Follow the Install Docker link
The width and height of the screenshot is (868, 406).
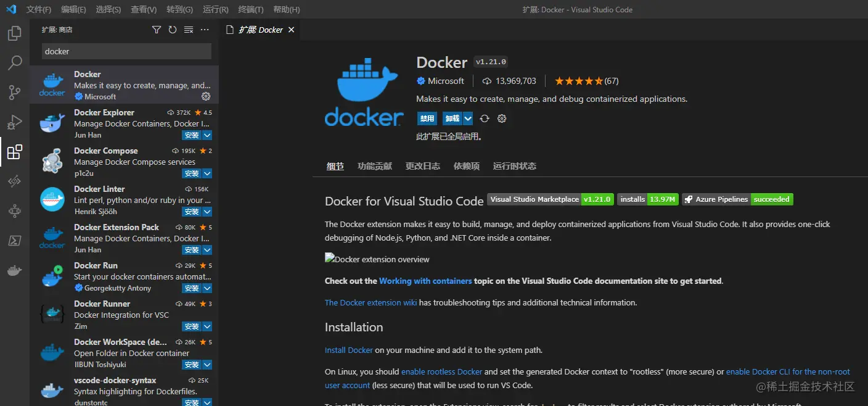(349, 350)
